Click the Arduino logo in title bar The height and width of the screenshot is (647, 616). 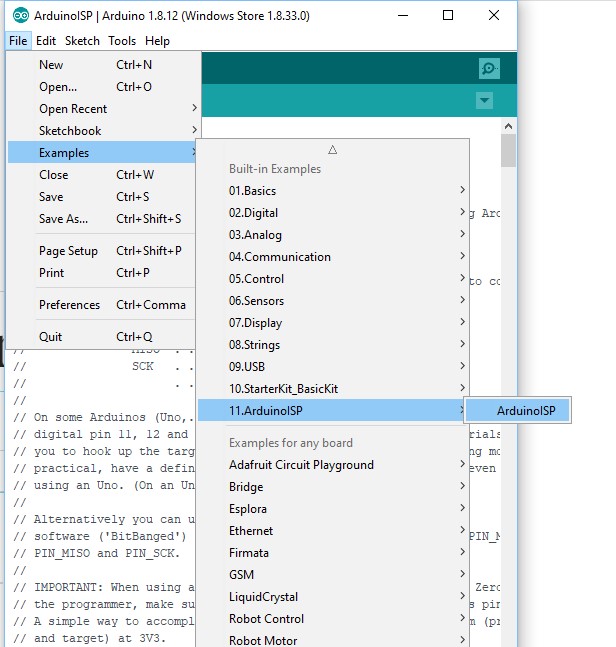coord(21,16)
